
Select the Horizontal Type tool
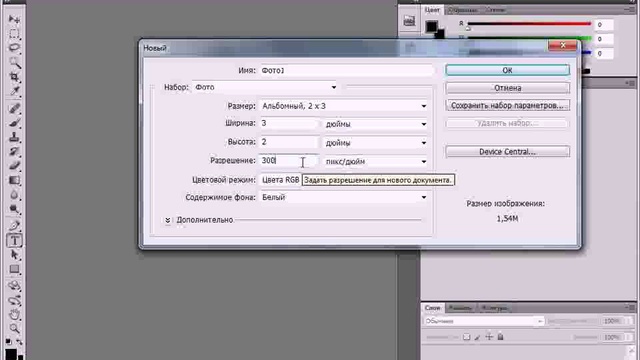14,240
